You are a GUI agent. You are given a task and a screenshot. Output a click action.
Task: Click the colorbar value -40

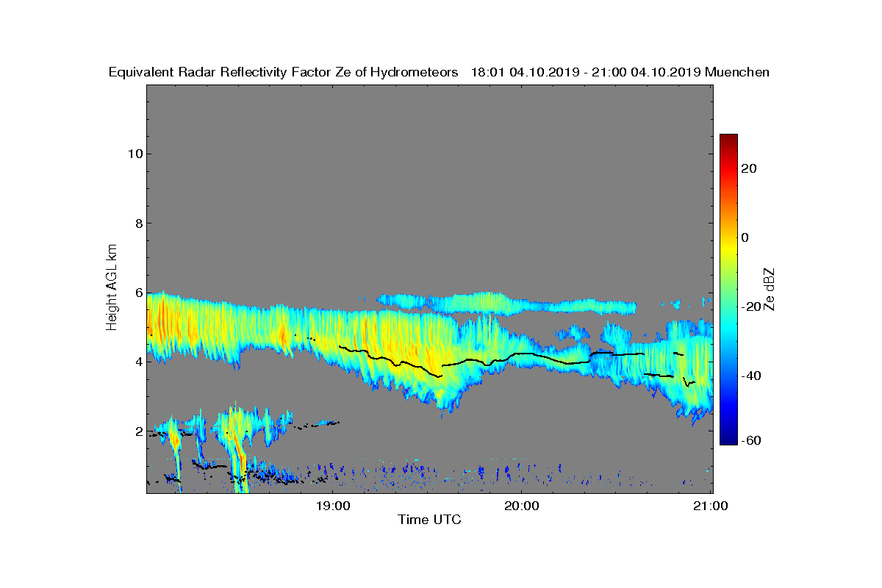(x=750, y=376)
